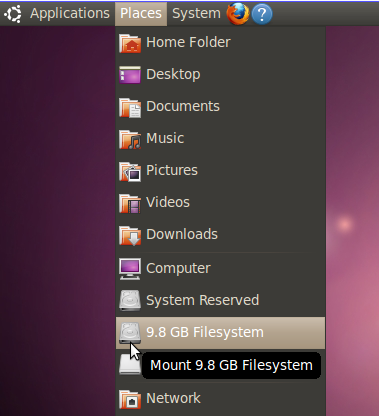
Task: Click the purple Desktop icon
Action: click(x=130, y=75)
